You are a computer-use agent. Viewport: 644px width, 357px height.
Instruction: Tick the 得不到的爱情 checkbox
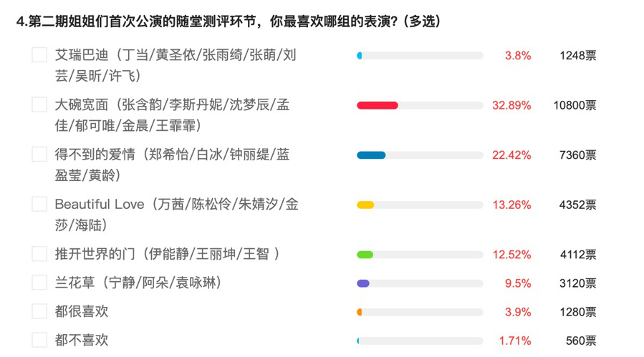point(39,155)
